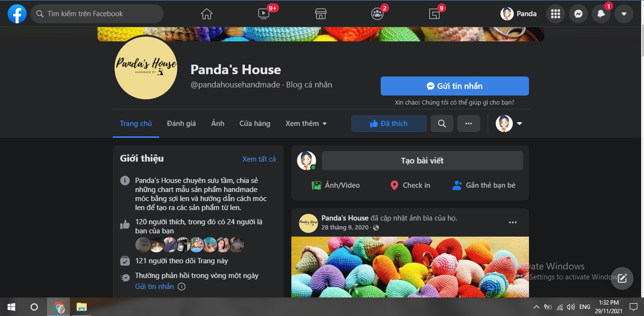Click the first friend avatar who liked page
The height and width of the screenshot is (316, 644).
coord(143,245)
